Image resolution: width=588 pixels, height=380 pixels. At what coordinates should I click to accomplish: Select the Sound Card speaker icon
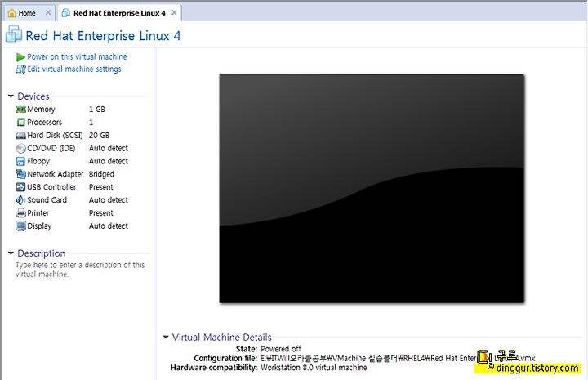[20, 200]
